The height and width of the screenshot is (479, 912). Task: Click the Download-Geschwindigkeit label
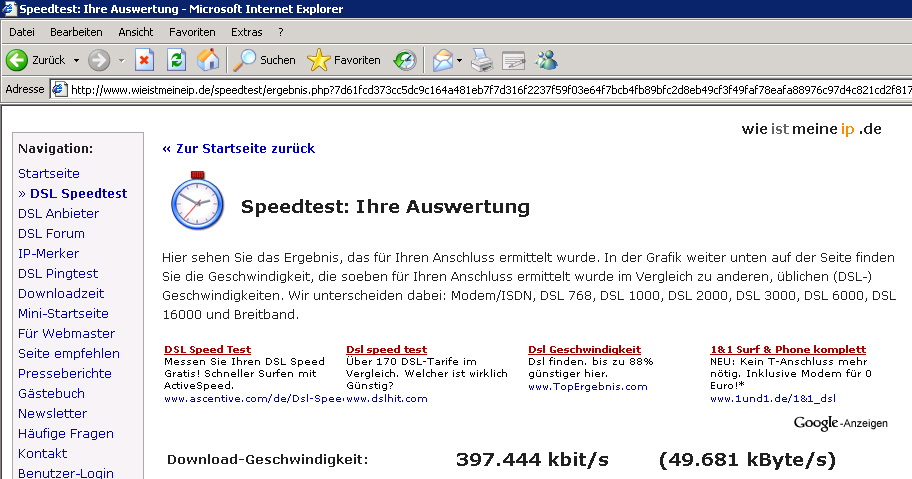click(268, 460)
